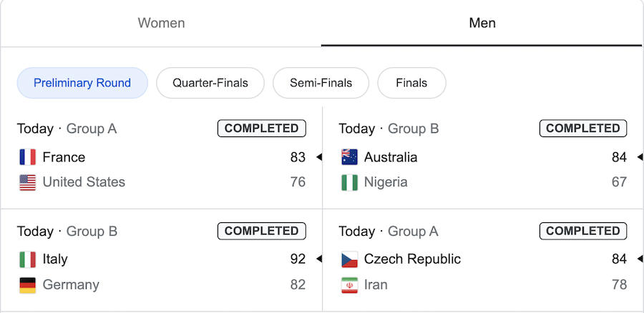Click the Czech Republic team name
Image resolution: width=644 pixels, height=313 pixels.
click(x=412, y=259)
